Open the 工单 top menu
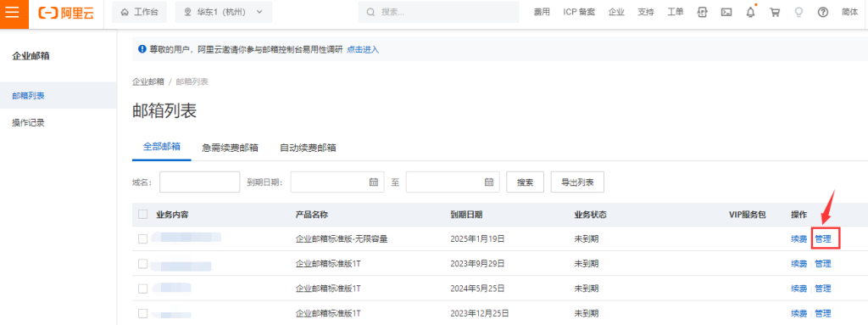Viewport: 868px width, 325px height. (676, 12)
